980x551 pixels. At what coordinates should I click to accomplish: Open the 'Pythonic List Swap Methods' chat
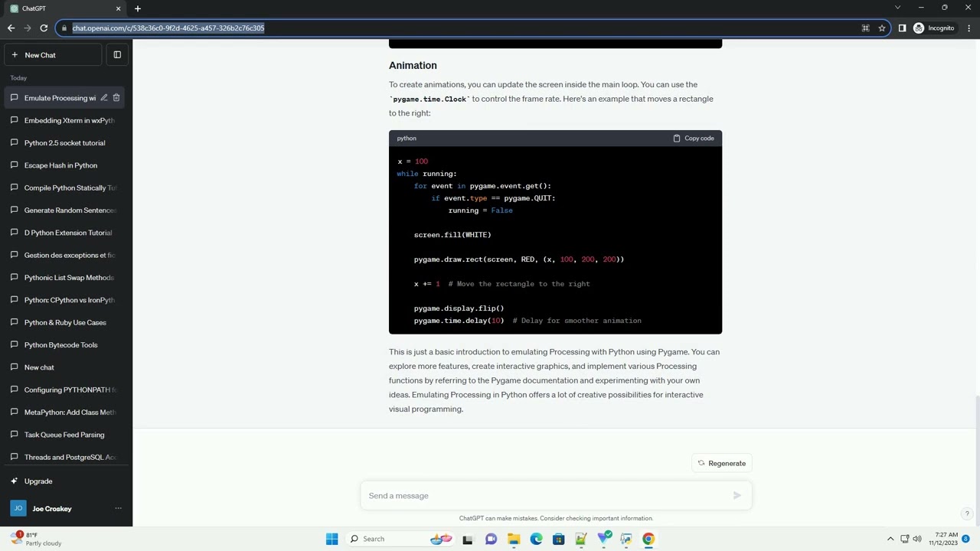[66, 278]
